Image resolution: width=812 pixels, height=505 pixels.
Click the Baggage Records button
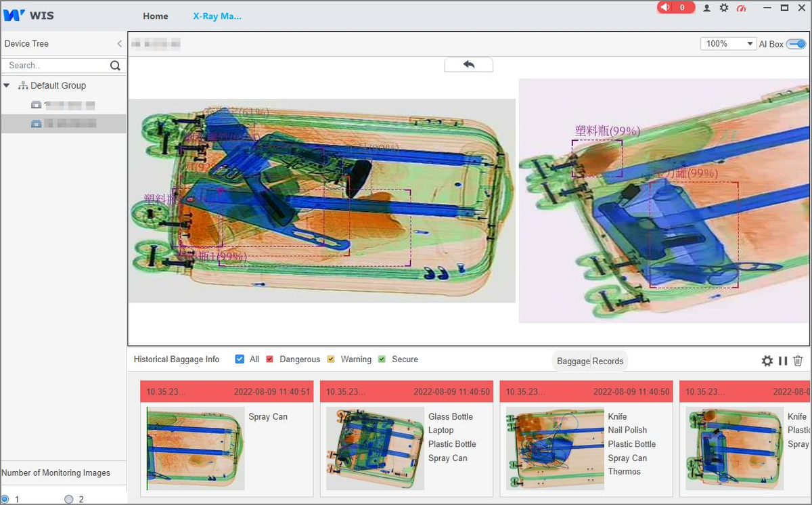click(590, 361)
